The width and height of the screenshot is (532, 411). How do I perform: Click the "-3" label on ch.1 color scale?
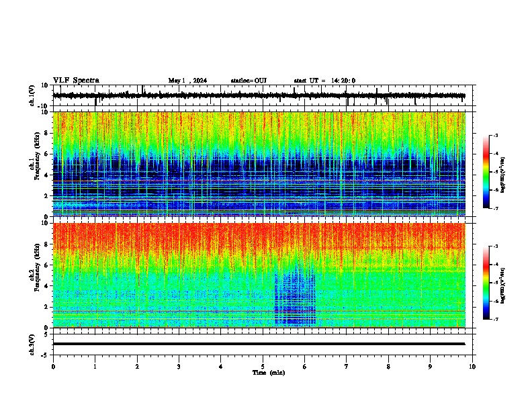[x=495, y=136]
